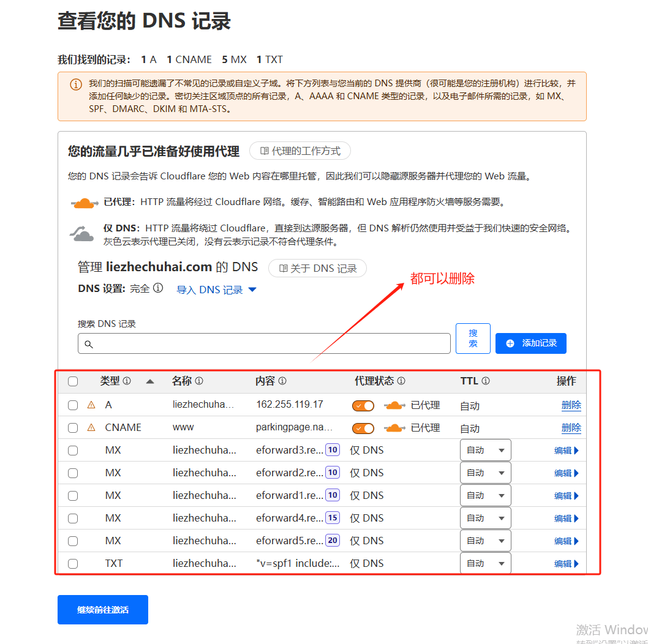Click info icon next to 内容 header
648x644 pixels.
(282, 381)
